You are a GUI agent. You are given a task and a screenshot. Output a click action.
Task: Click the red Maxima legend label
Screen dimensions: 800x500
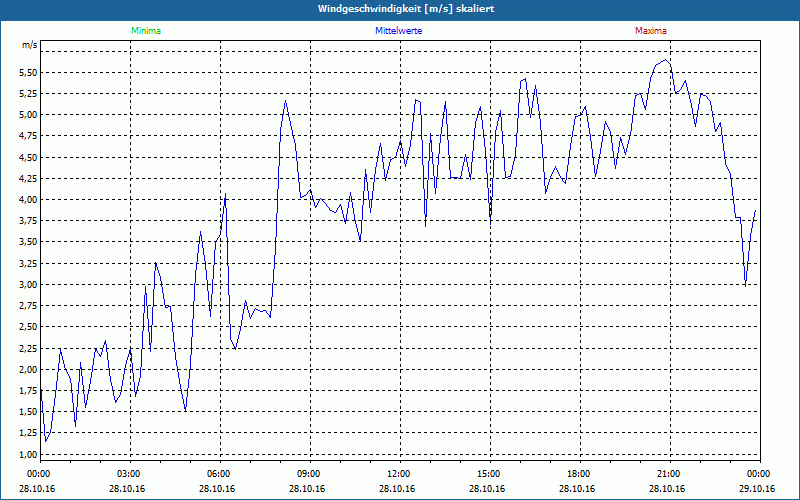[651, 31]
